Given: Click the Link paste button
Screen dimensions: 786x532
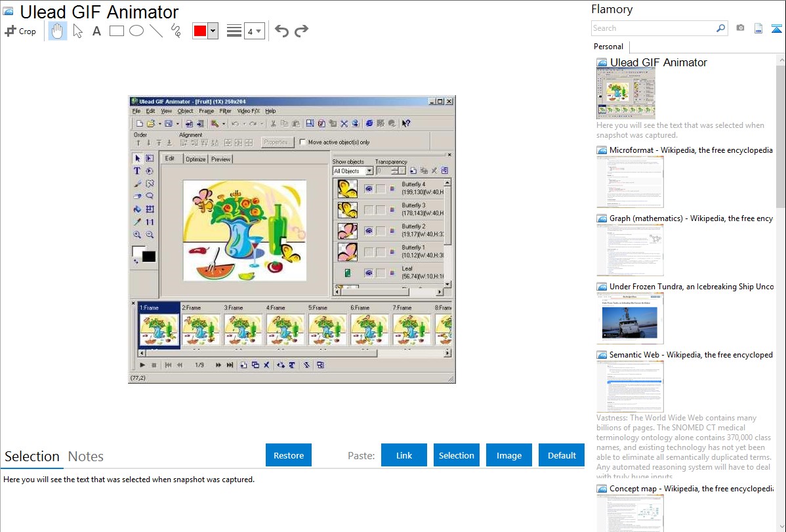Looking at the screenshot, I should click(x=404, y=455).
